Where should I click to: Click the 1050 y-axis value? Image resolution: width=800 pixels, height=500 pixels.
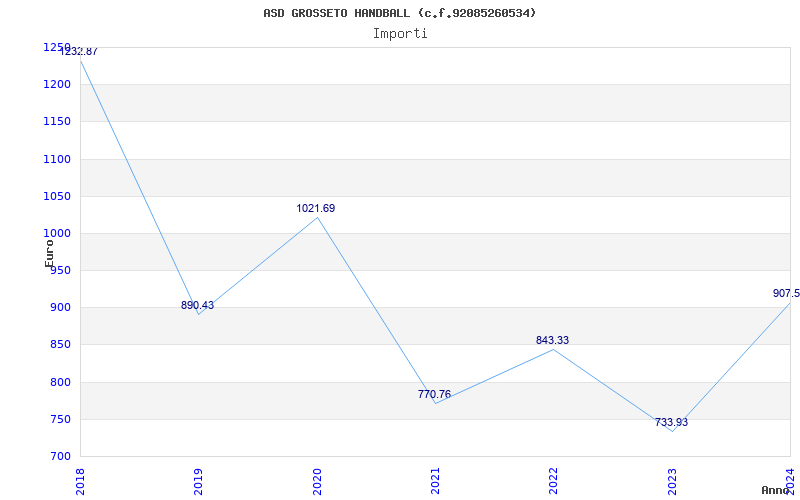point(57,196)
